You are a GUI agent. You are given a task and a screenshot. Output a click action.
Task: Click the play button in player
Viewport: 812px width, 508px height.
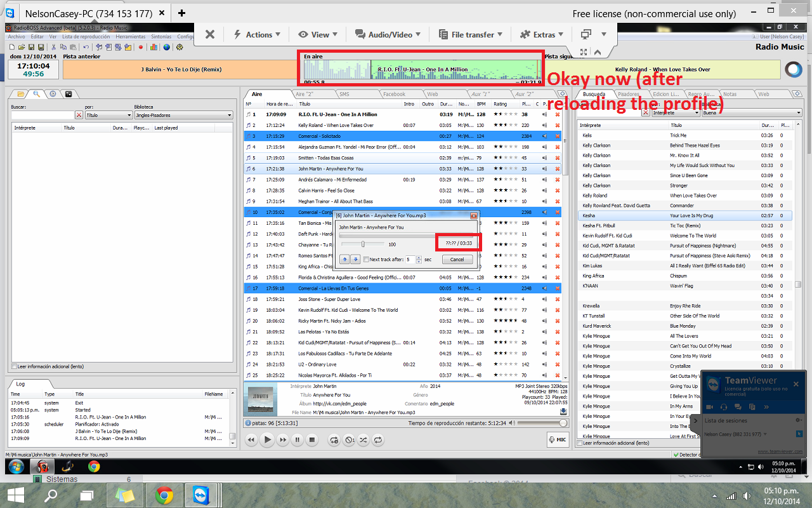(268, 439)
